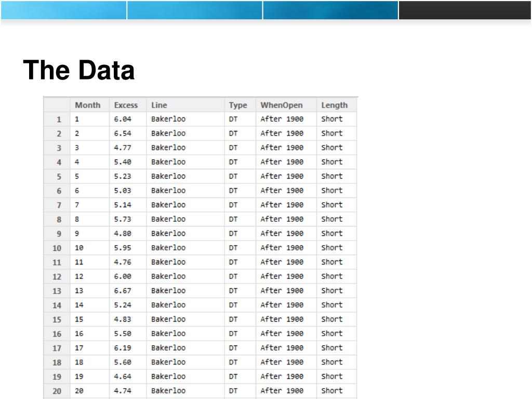Click Bakerloo in row 1

pyautogui.click(x=168, y=119)
